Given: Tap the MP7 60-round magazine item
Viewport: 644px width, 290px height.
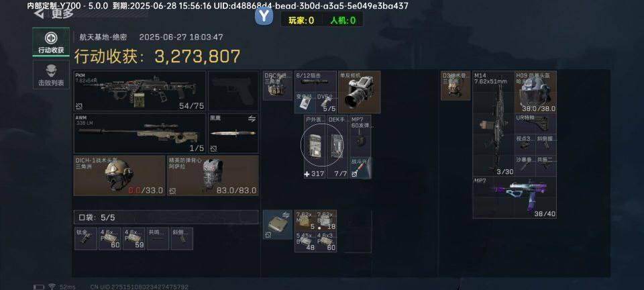Looking at the screenshot, I should [361, 136].
